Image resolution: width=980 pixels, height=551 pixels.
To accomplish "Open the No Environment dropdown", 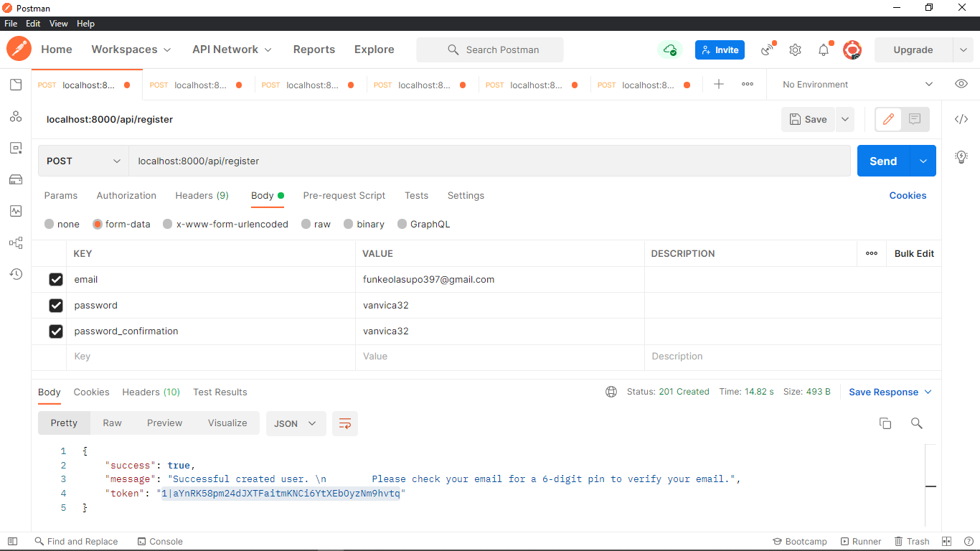I will [x=857, y=84].
